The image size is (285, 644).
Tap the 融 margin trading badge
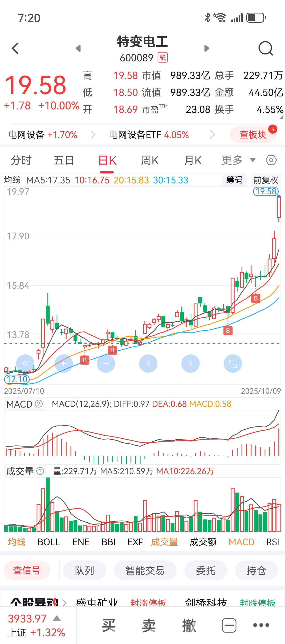click(x=163, y=58)
